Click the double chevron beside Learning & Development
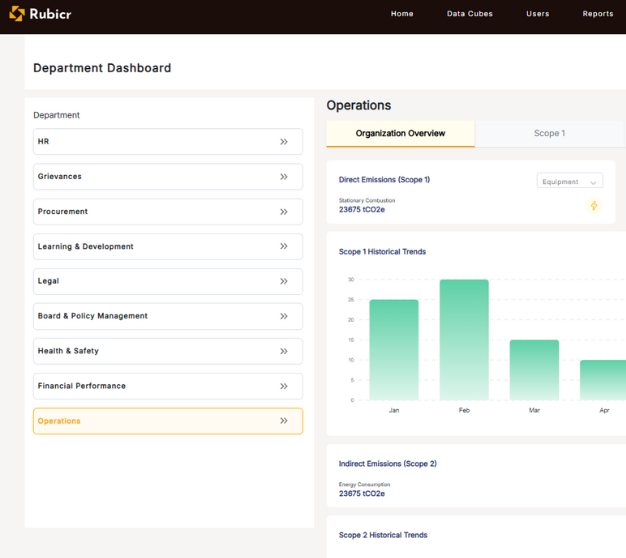Image resolution: width=626 pixels, height=558 pixels. pos(284,247)
